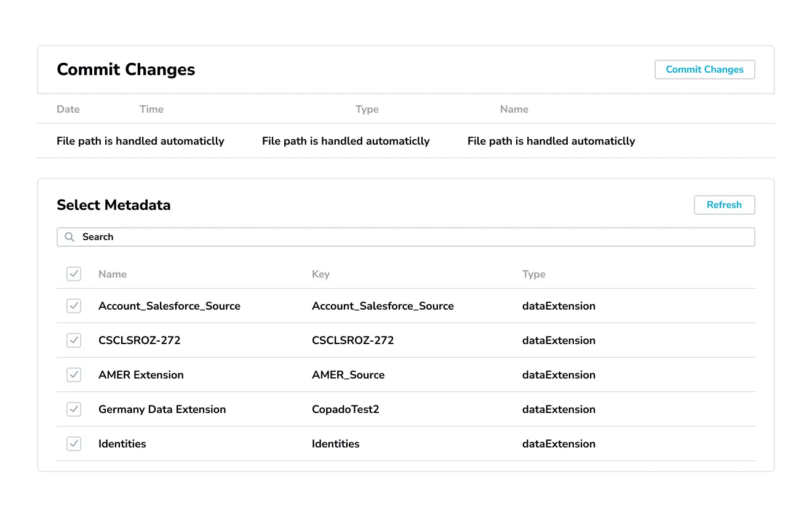Sort metadata by the Name column

[113, 274]
